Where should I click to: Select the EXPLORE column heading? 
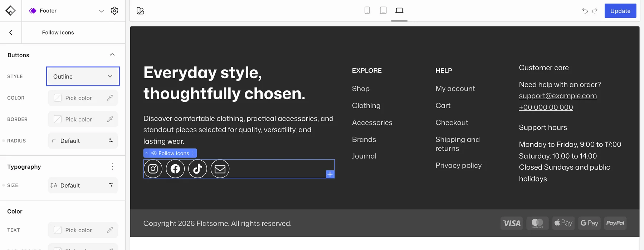click(367, 71)
